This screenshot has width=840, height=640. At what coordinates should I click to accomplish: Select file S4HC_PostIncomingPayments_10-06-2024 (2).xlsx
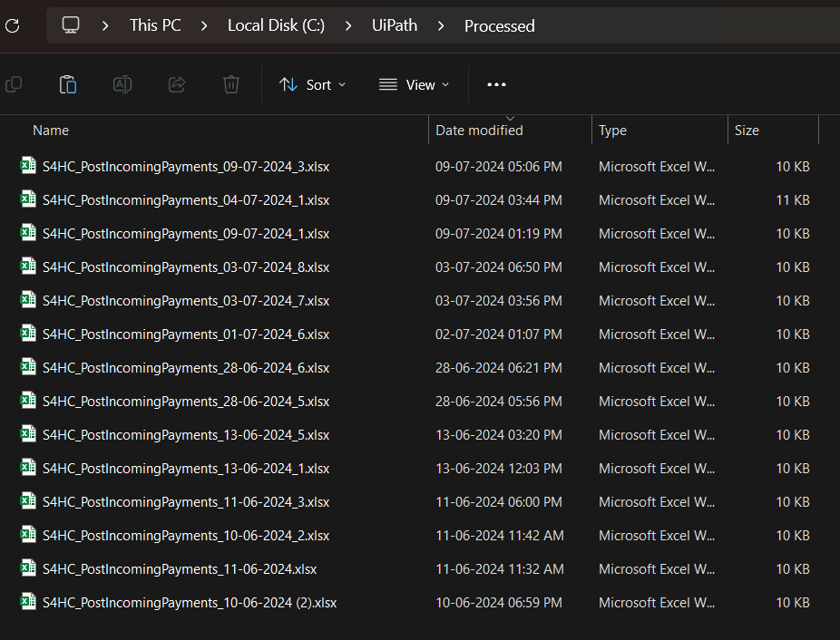click(190, 603)
